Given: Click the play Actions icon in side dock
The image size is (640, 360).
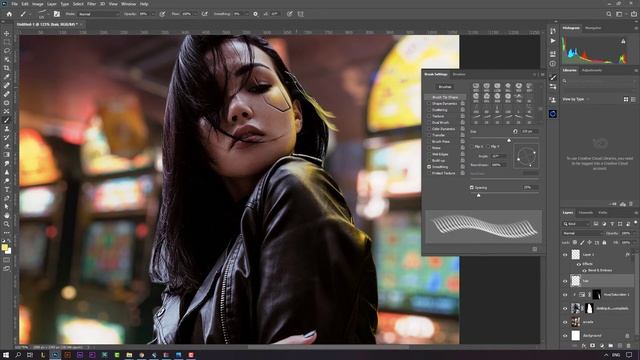Looking at the screenshot, I should pyautogui.click(x=553, y=41).
